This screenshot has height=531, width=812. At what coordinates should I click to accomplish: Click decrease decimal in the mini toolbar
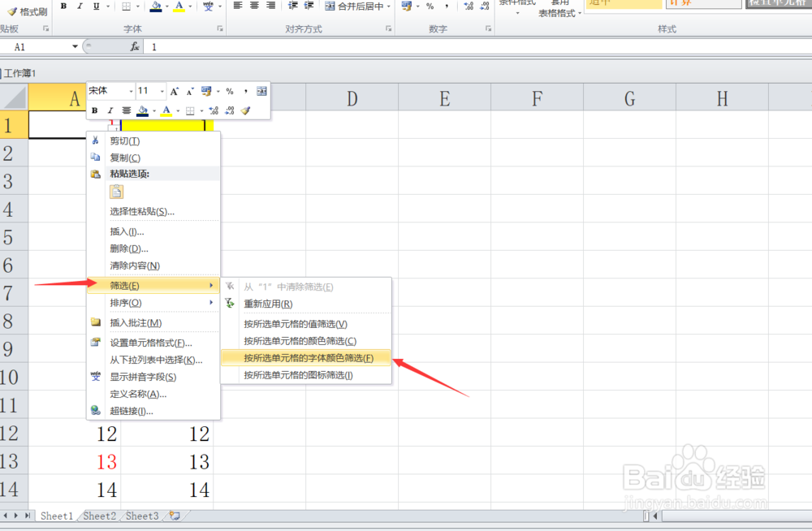point(230,110)
